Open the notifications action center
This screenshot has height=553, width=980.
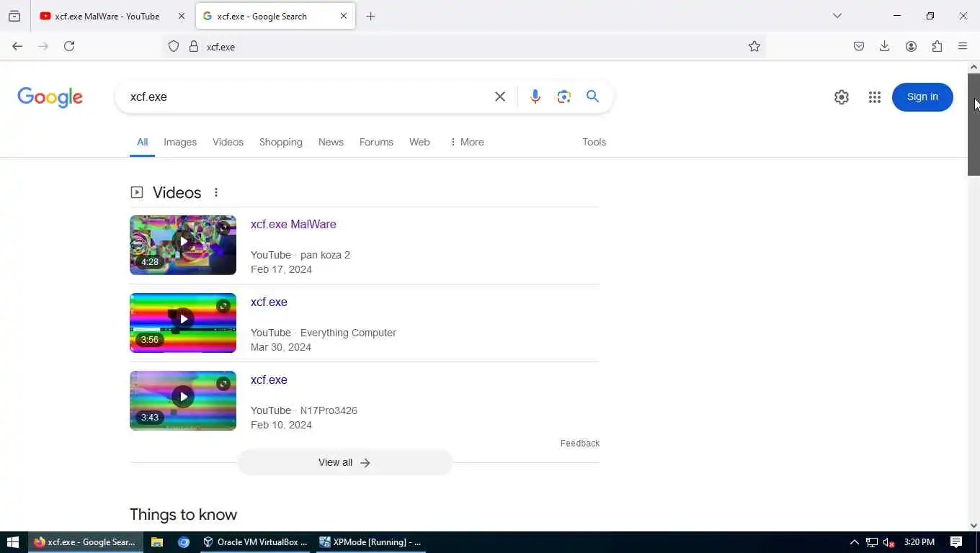click(x=956, y=542)
